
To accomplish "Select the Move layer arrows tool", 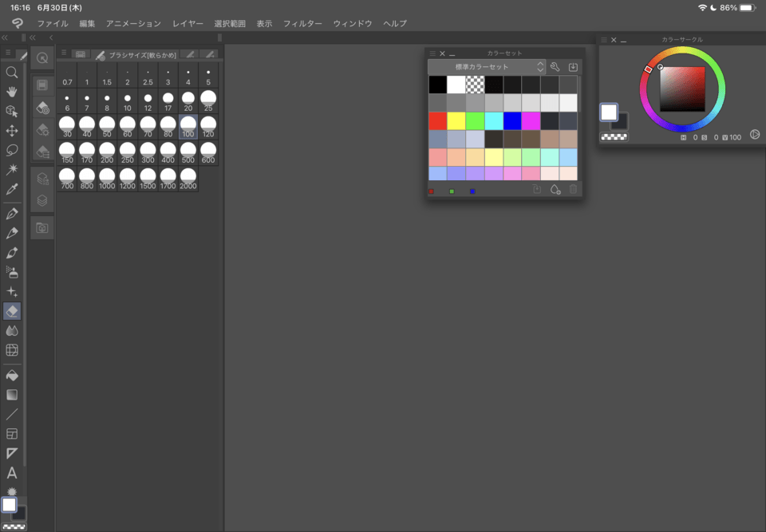I will (x=12, y=131).
